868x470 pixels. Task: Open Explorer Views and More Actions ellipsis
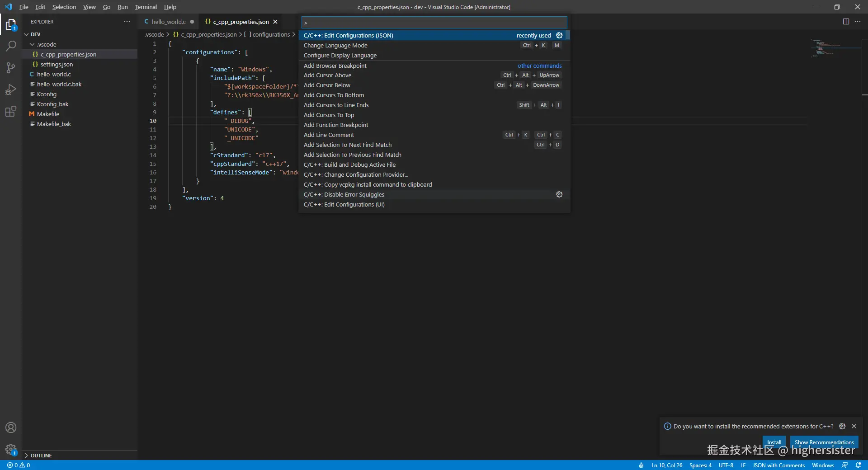127,22
